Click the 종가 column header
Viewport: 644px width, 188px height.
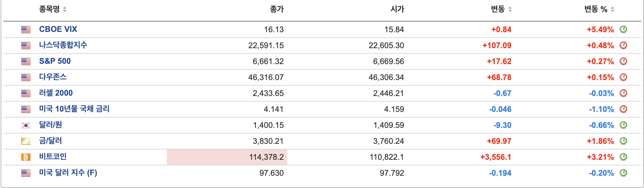[x=277, y=9]
